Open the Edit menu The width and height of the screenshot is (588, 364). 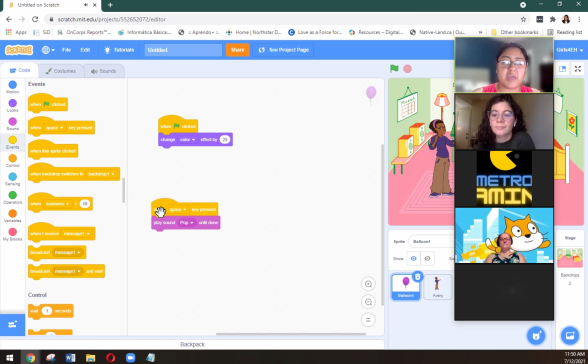(85, 50)
